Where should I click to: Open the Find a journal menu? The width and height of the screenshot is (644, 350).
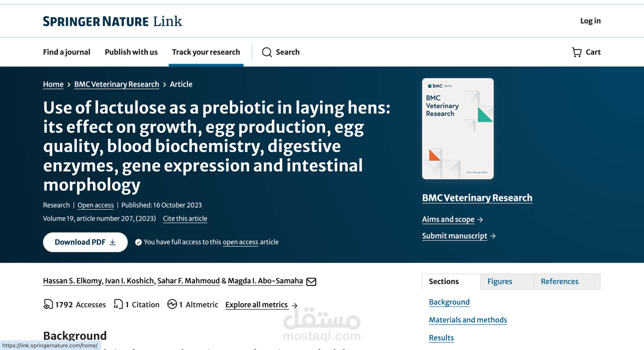click(67, 52)
